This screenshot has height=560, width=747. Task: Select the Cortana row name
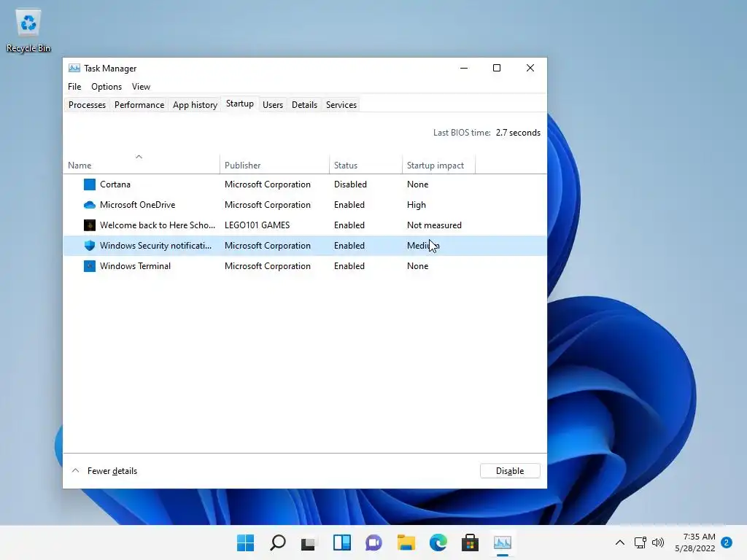115,184
